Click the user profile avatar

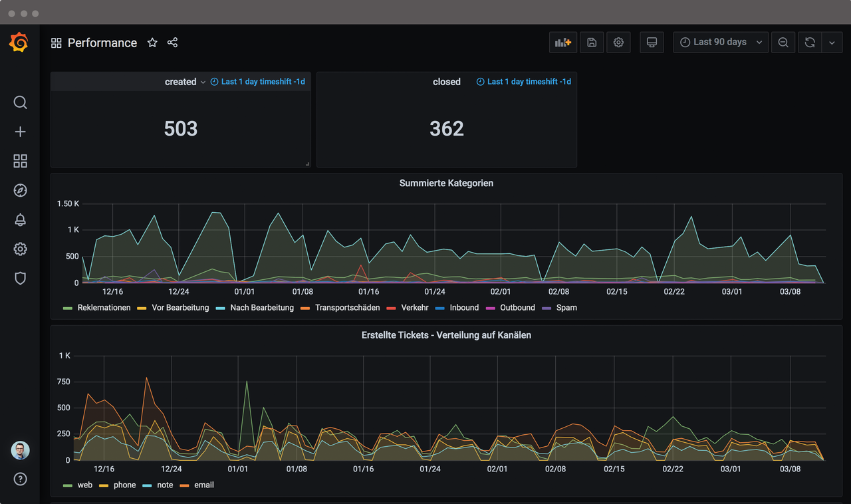pos(20,450)
